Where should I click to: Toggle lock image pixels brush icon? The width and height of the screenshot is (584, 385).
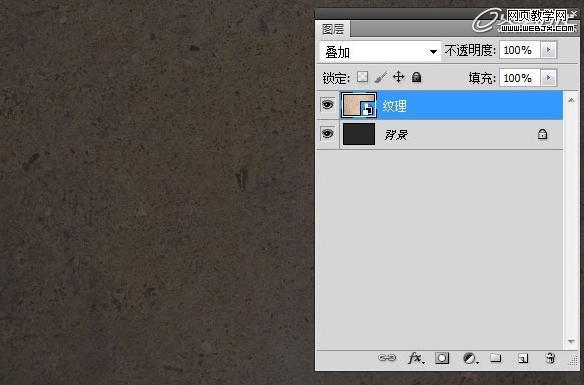(381, 77)
